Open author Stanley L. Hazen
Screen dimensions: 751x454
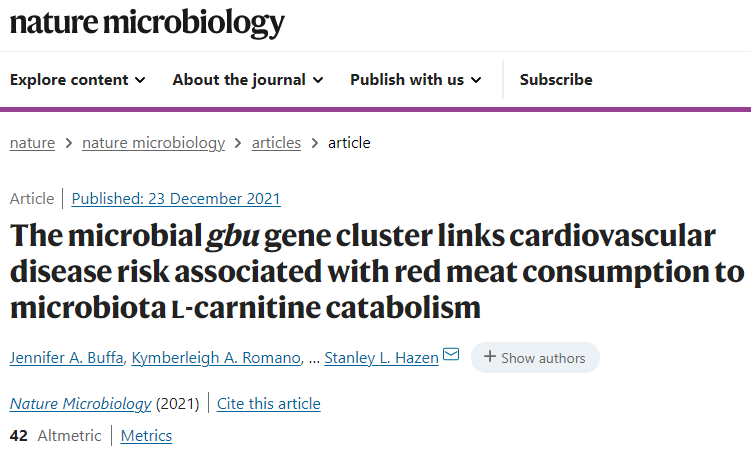(381, 358)
